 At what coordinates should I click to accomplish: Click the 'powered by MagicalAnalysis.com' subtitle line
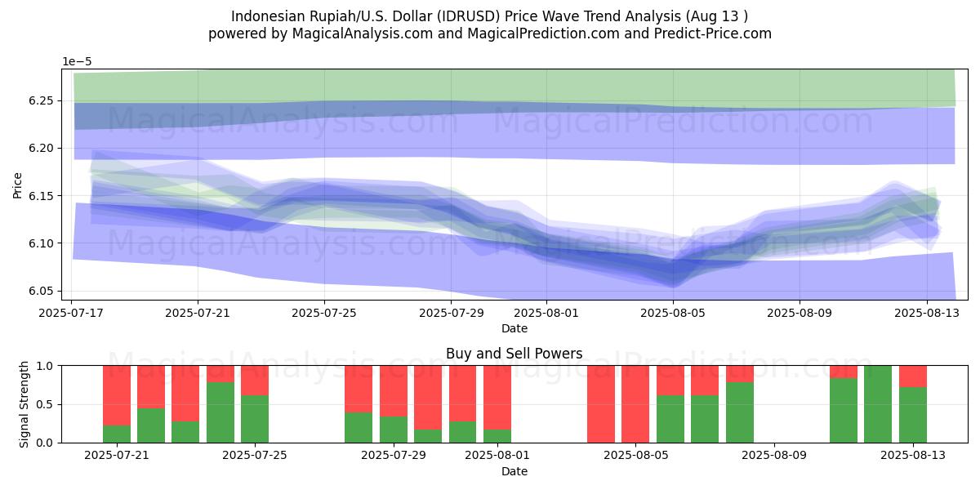[x=490, y=33]
